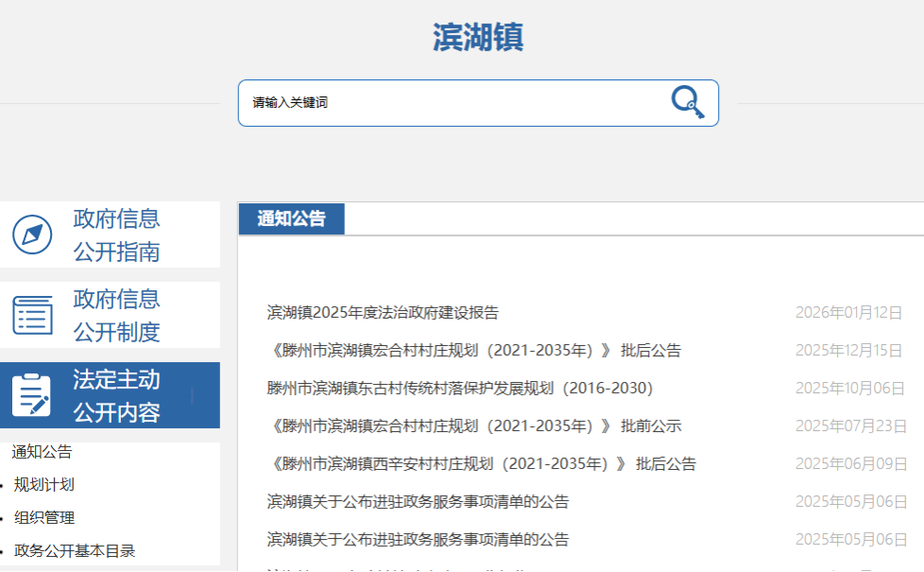924x572 pixels.
Task: Select 组织管理 in the sidebar submenu
Action: point(44,518)
